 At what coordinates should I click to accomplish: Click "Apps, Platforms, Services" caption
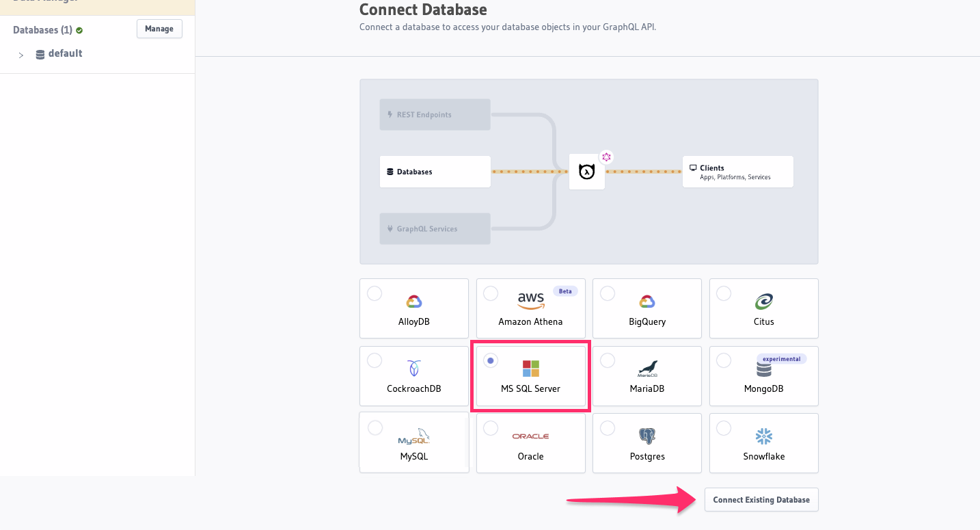click(x=735, y=177)
